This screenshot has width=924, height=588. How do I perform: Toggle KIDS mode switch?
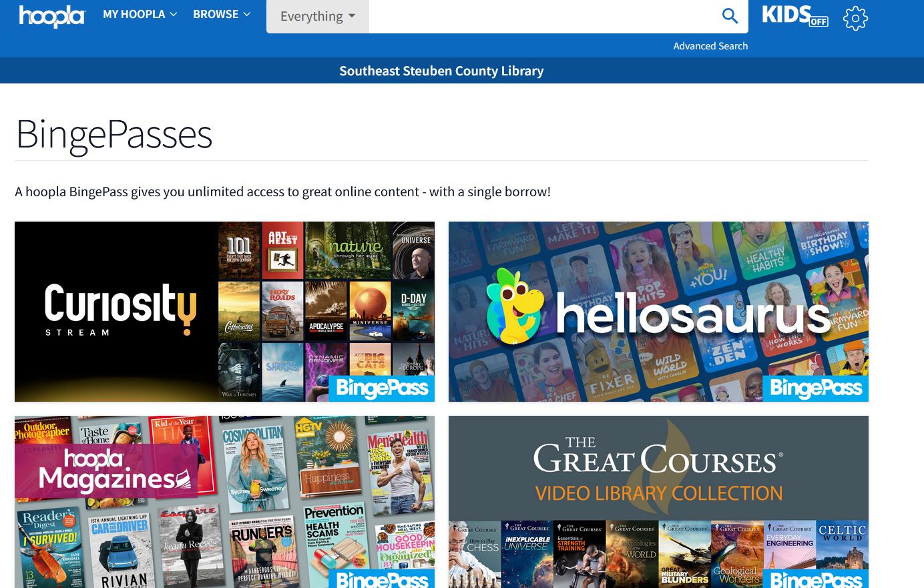[x=794, y=16]
